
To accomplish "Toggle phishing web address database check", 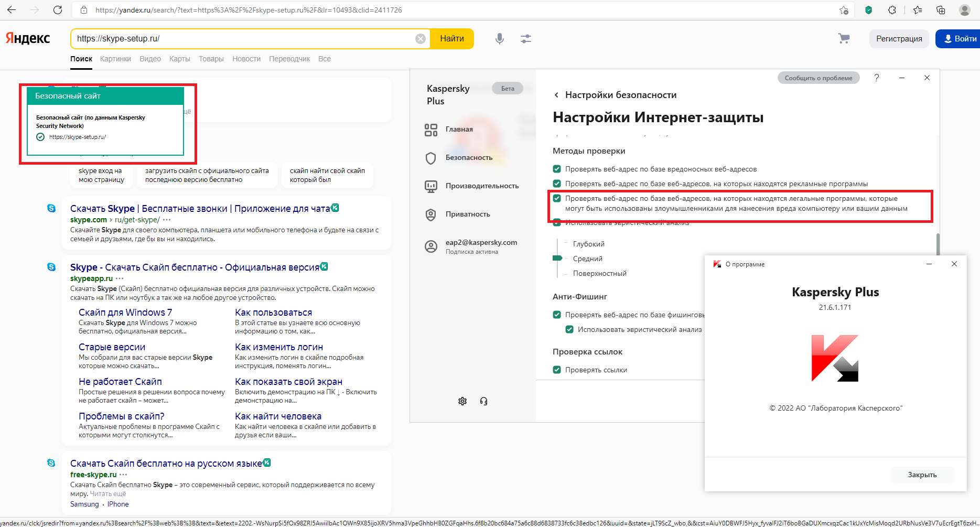I will 557,315.
